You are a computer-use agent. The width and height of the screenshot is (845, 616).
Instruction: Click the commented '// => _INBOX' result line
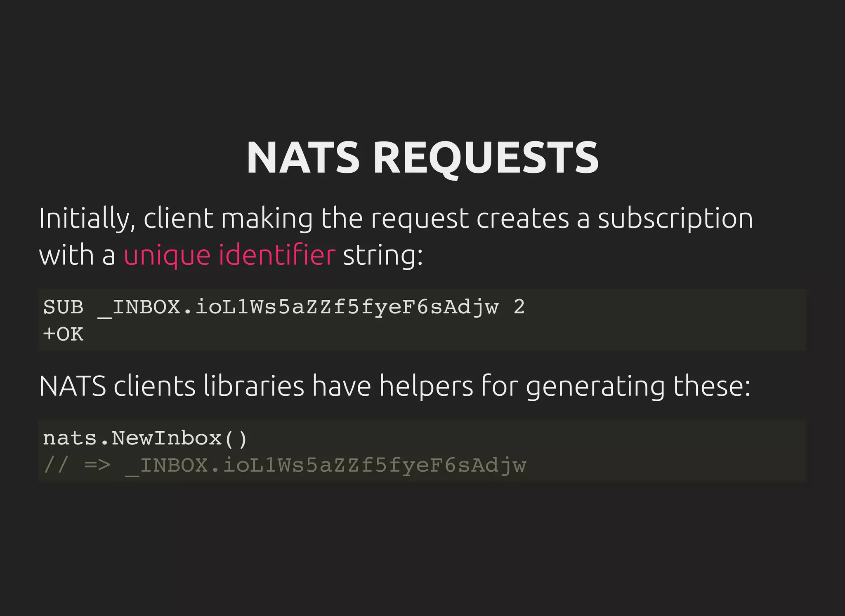285,466
